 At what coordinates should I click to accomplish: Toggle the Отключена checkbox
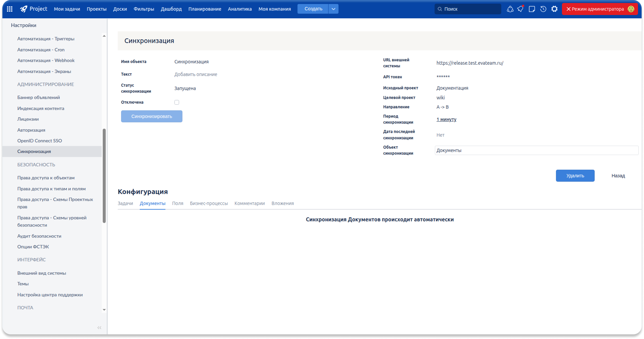pyautogui.click(x=177, y=102)
